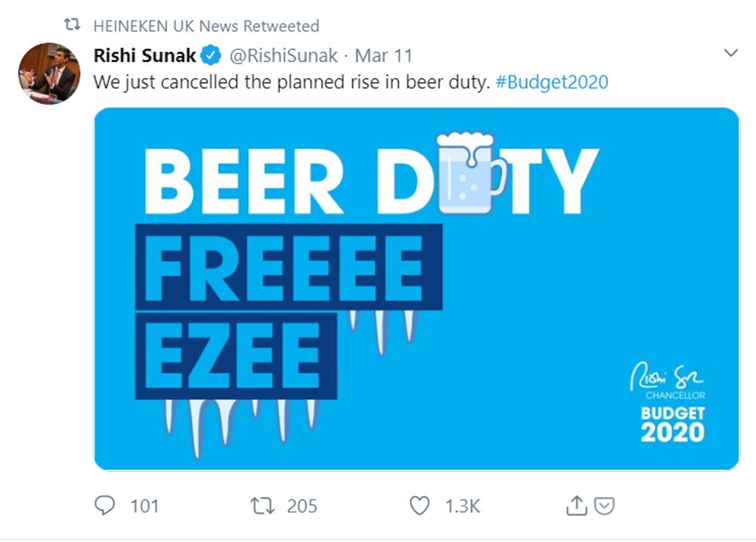Open the HEINEKEN UK News Retweeted link
Viewport: 756px width, 542px height.
tap(206, 26)
